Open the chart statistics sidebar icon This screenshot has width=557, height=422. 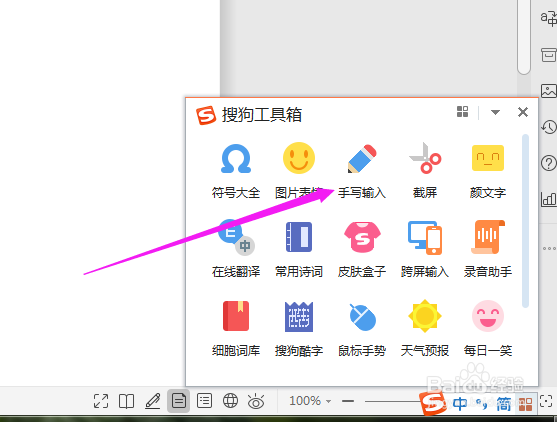548,199
